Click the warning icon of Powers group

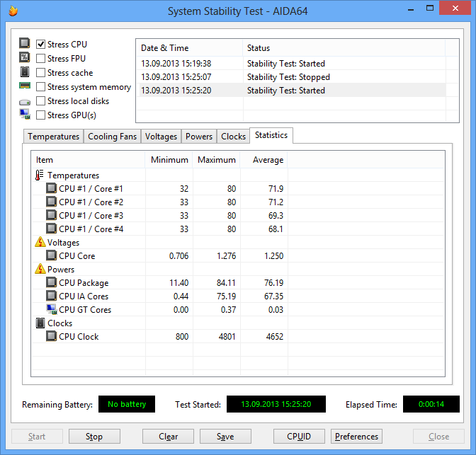[40, 269]
